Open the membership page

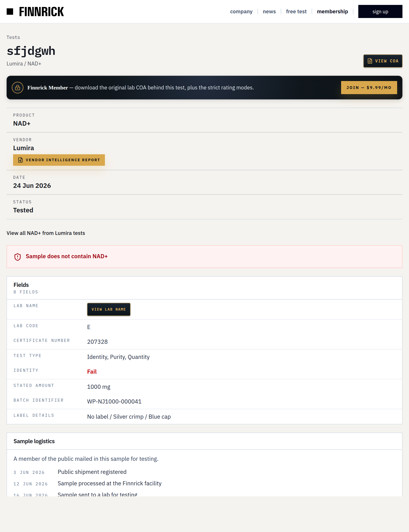pyautogui.click(x=332, y=11)
